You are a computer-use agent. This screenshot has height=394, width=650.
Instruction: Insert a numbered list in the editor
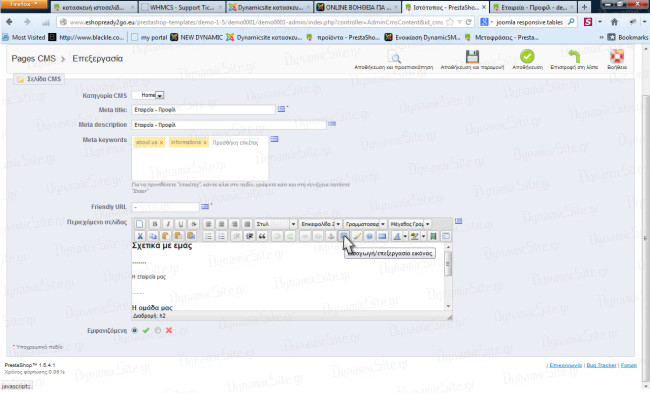pos(222,236)
